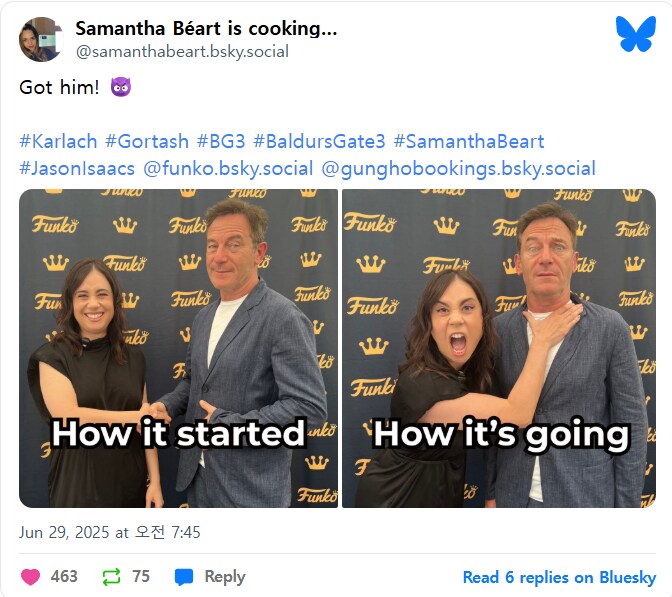Open the 'How it's going' photo
Viewport: 672px width, 597px height.
tap(499, 348)
